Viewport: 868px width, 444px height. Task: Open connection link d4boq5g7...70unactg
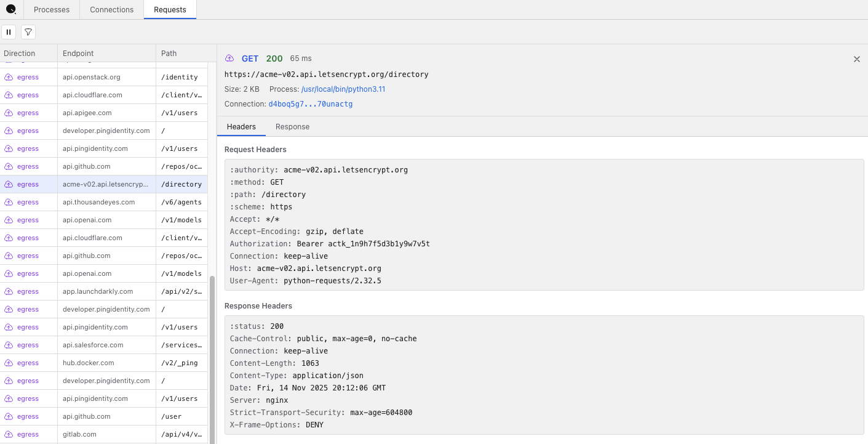tap(310, 104)
